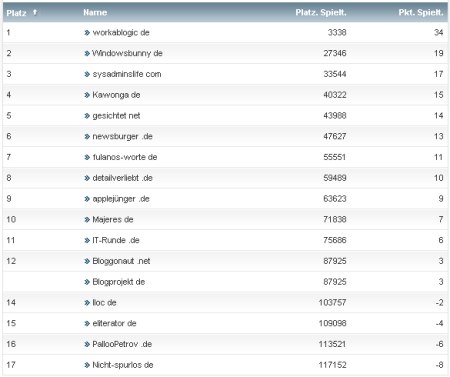This screenshot has height=377, width=450.
Task: Click the double-arrow icon beside Windowsbunny de
Action: (x=87, y=53)
